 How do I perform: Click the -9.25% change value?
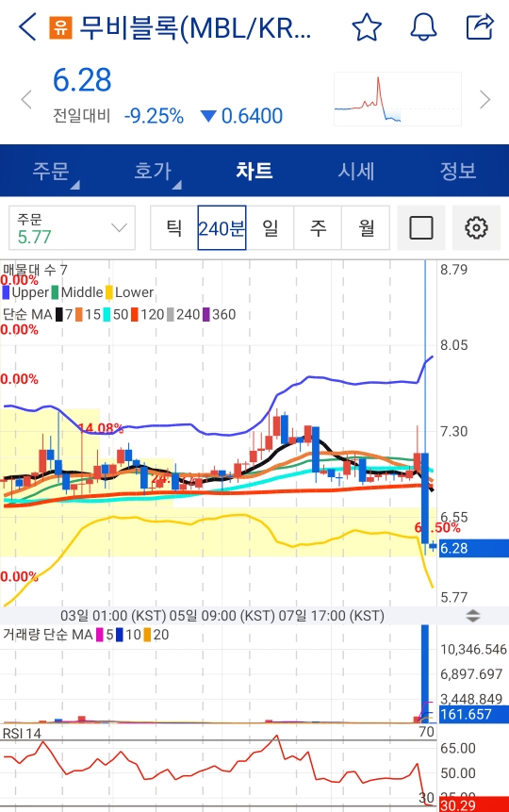[x=154, y=116]
